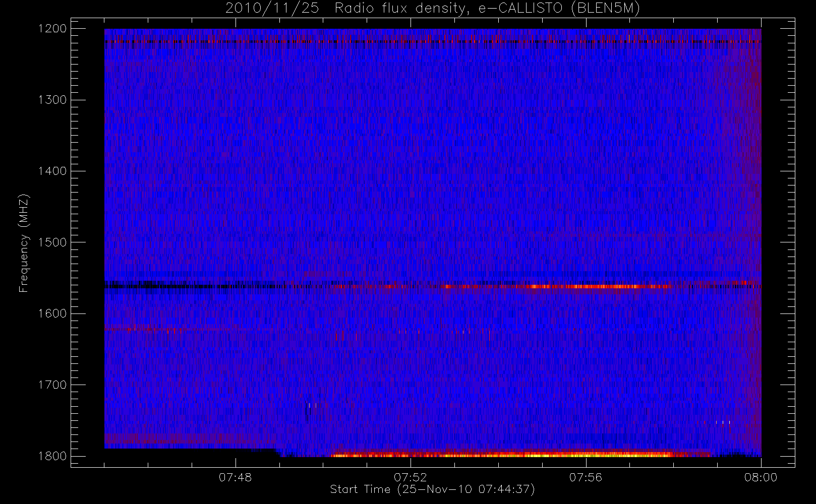Click the plot title naming e-CALLISTO (BLEN5M)
The width and height of the screenshot is (816, 504).
point(433,9)
